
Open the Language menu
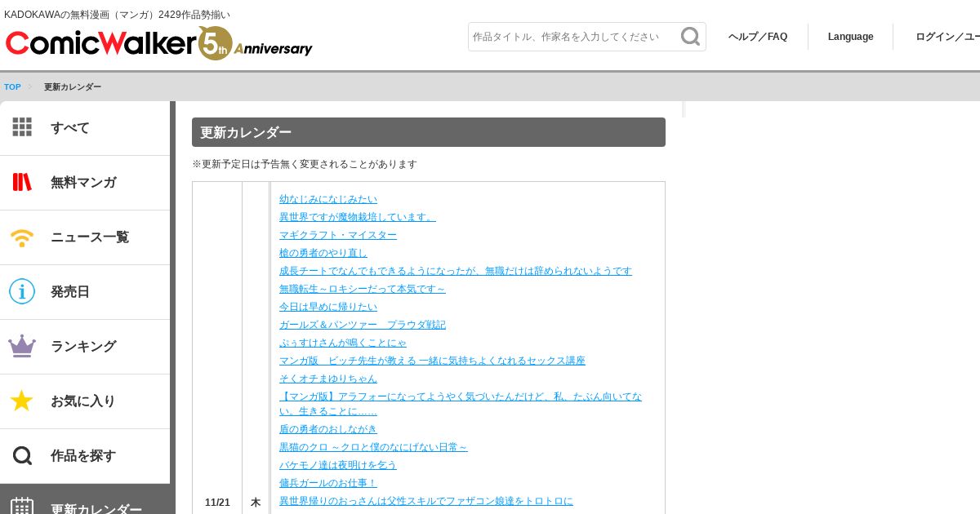tap(850, 37)
